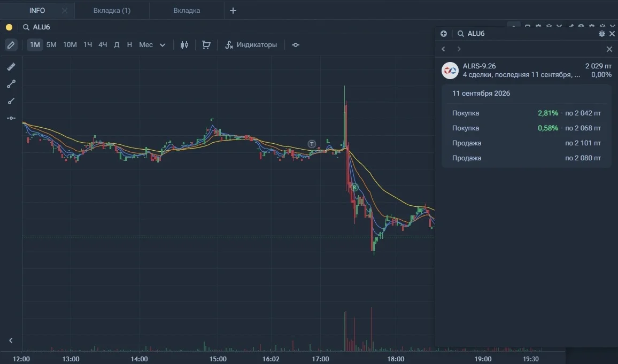
Task: Go back with the left arrow in the side panel
Action: (443, 49)
